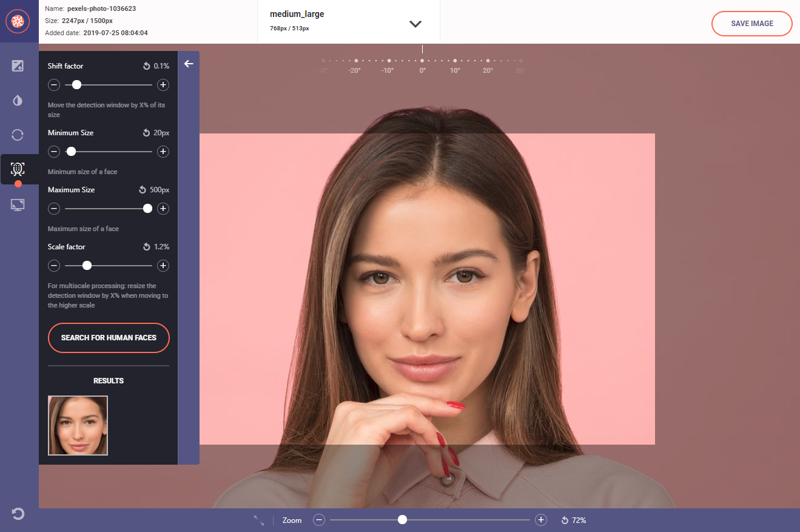Image resolution: width=800 pixels, height=532 pixels.
Task: Open the responsive screen sizes tool
Action: (x=18, y=204)
